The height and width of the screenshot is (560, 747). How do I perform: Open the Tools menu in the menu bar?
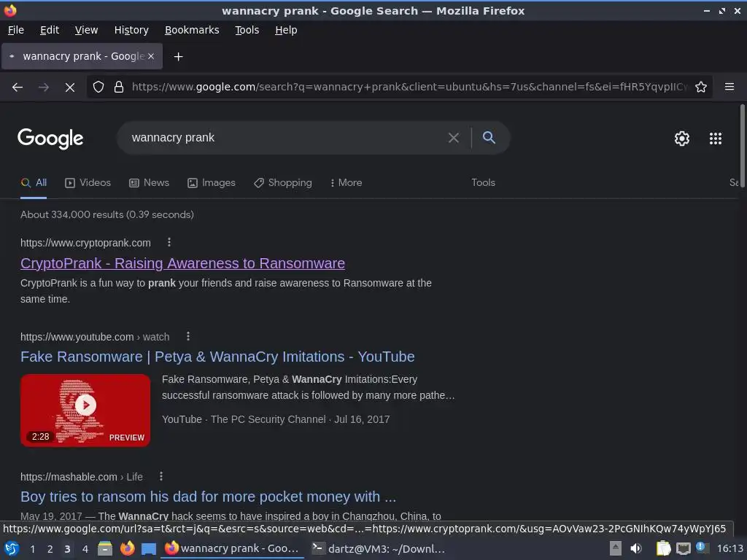(x=247, y=30)
